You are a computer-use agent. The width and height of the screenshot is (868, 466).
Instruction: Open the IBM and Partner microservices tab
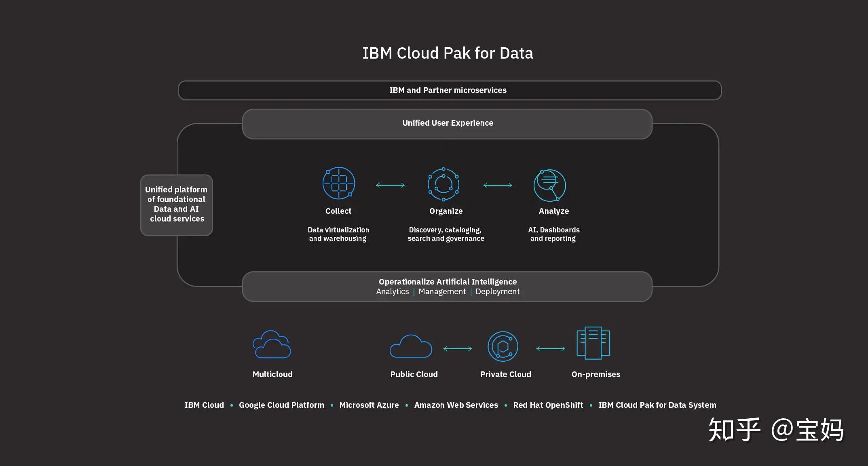point(448,90)
